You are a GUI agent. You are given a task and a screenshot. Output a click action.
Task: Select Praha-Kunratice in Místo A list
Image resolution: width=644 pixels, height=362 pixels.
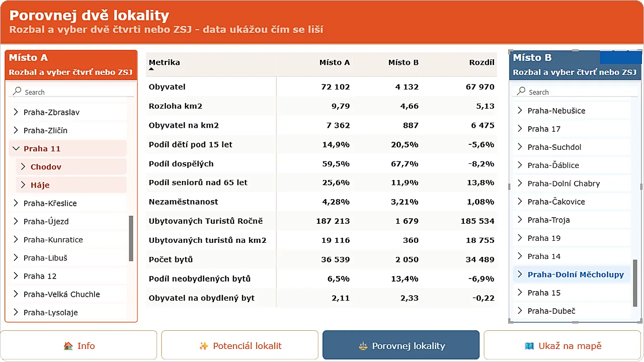53,239
